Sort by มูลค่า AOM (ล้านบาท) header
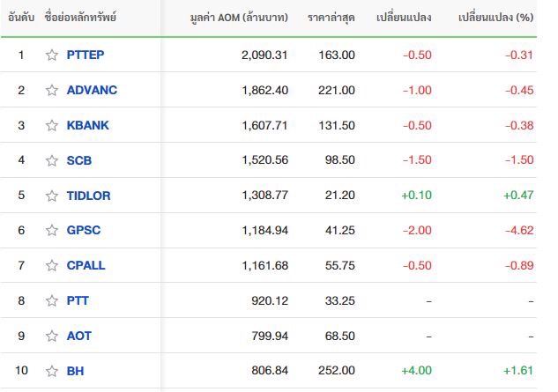Viewport: 558px width, 392px height. [239, 17]
